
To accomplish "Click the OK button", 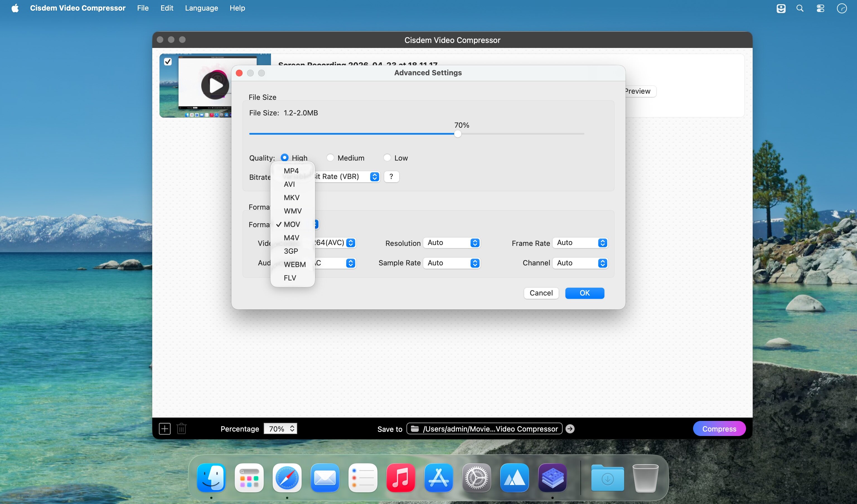I will click(584, 293).
